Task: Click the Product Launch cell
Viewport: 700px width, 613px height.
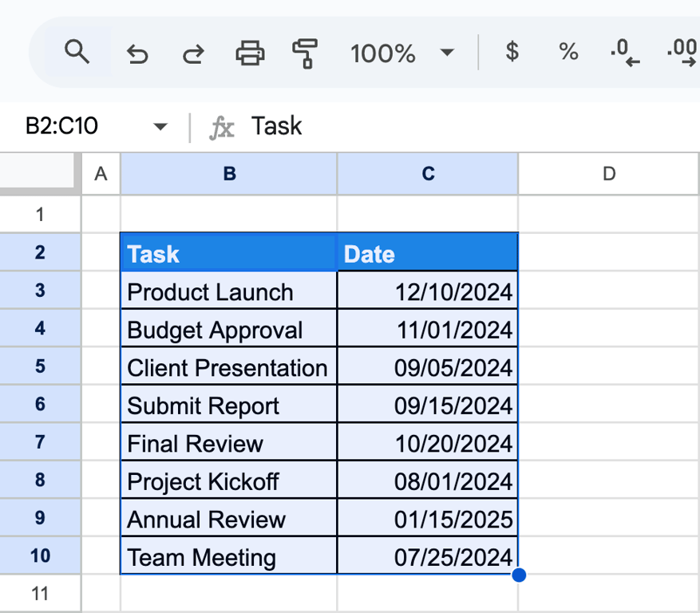Action: (x=229, y=291)
